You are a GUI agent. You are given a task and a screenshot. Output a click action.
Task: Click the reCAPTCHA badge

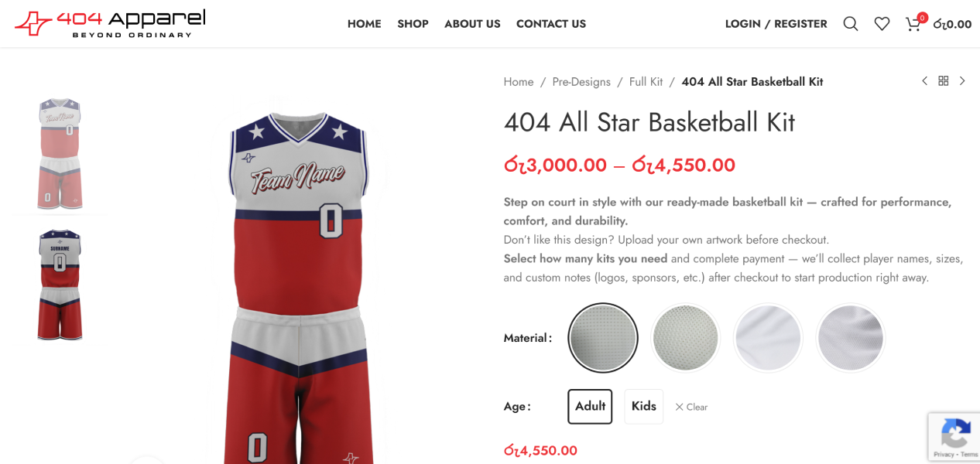[955, 437]
